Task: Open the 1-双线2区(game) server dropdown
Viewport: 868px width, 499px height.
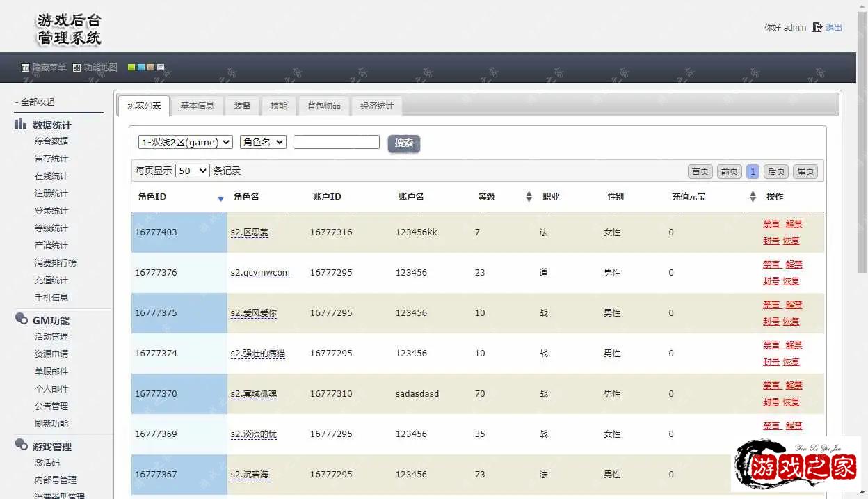Action: (186, 142)
